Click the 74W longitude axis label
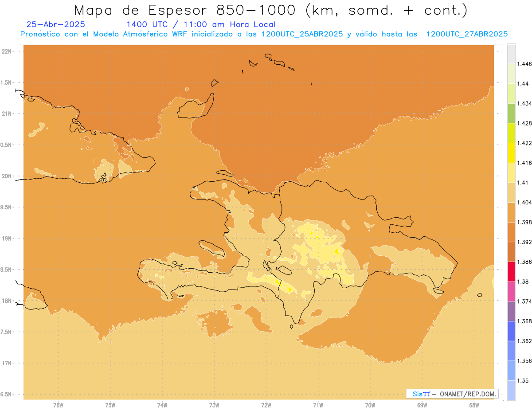Viewport: 532px width, 411px height. click(x=162, y=405)
